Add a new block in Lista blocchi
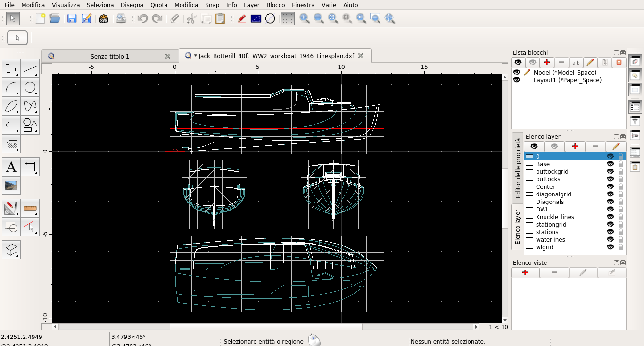This screenshot has width=644, height=346. [x=547, y=62]
